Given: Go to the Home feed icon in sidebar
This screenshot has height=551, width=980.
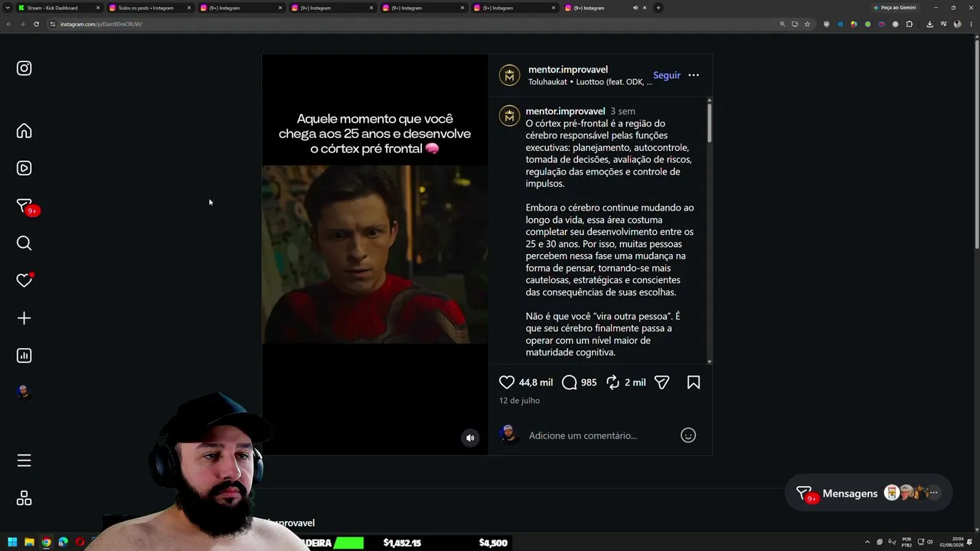Looking at the screenshot, I should tap(24, 131).
